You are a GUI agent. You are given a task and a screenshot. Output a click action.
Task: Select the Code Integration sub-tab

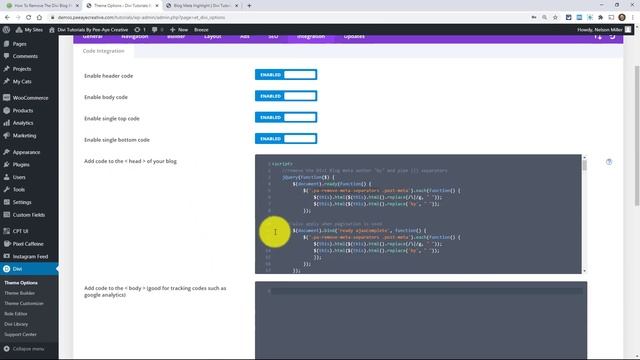coord(103,51)
